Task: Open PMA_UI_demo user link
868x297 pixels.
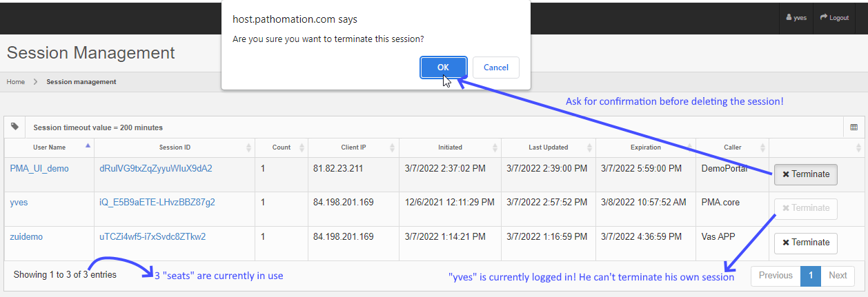Action: click(x=39, y=168)
